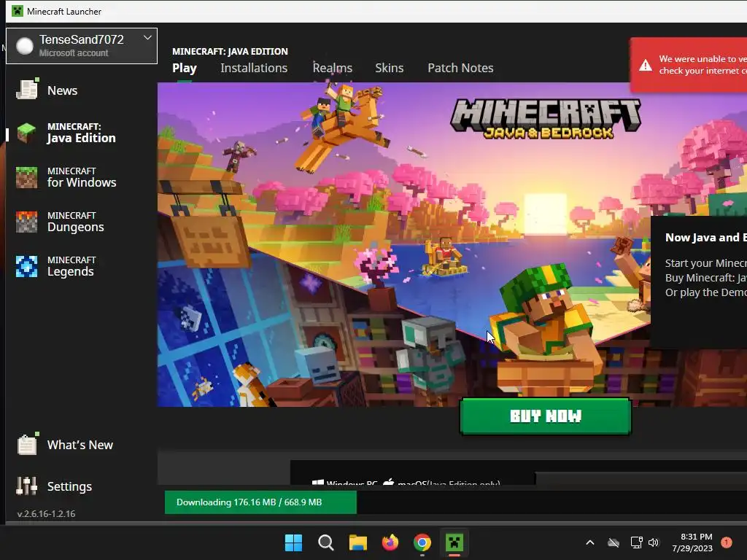Image resolution: width=747 pixels, height=560 pixels.
Task: Click the Minecraft Launcher title bar icon
Action: [18, 11]
